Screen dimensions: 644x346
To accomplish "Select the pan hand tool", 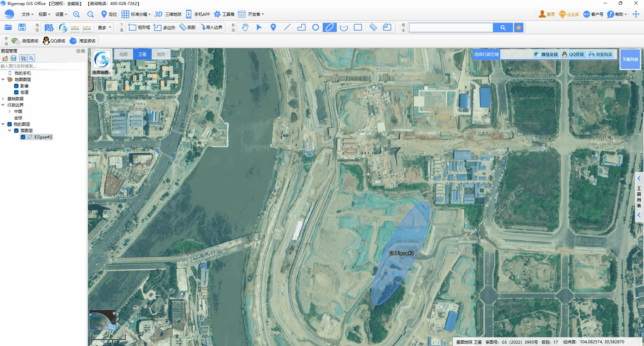I will [x=245, y=28].
